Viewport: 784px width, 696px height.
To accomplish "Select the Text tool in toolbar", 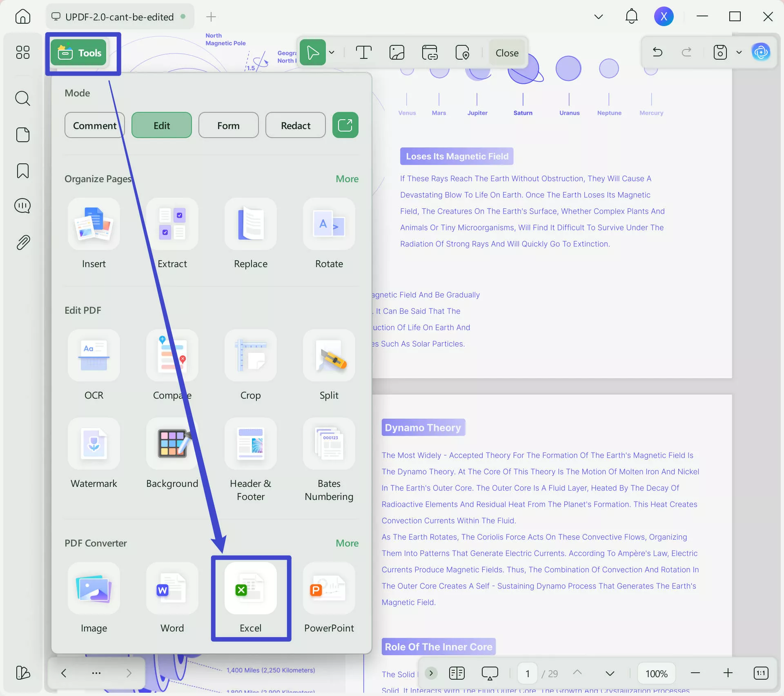I will point(363,52).
